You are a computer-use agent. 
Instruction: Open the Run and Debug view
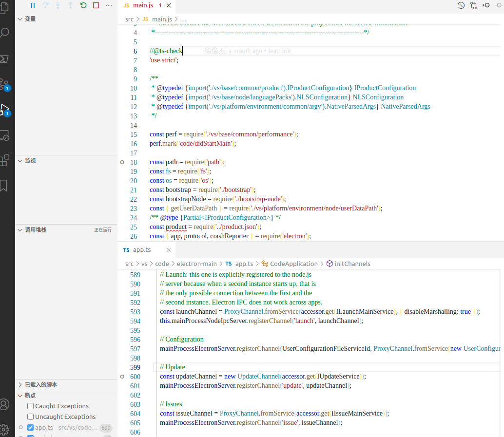4,110
